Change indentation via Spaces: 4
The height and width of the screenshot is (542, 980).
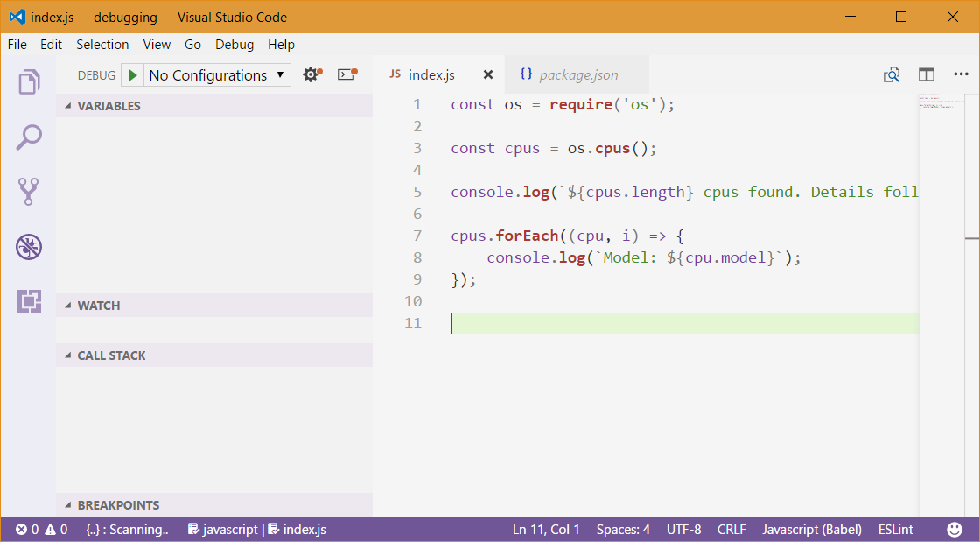pos(623,530)
